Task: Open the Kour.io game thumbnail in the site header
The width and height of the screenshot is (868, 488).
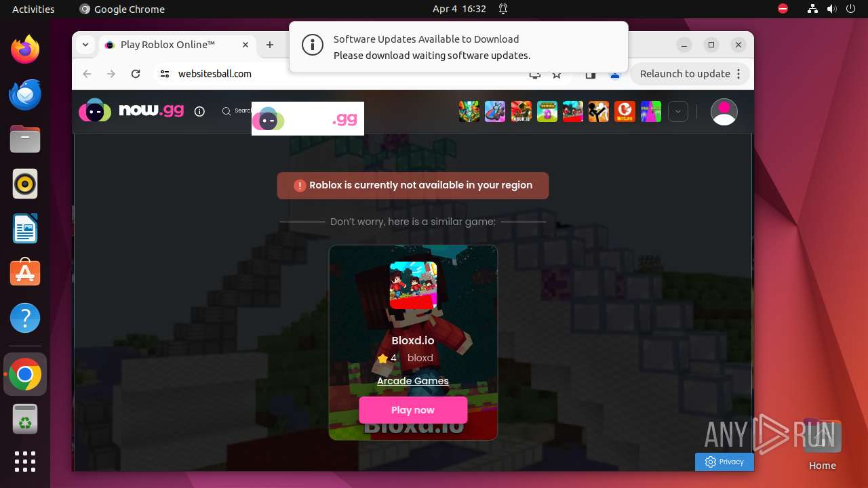Action: 521,111
